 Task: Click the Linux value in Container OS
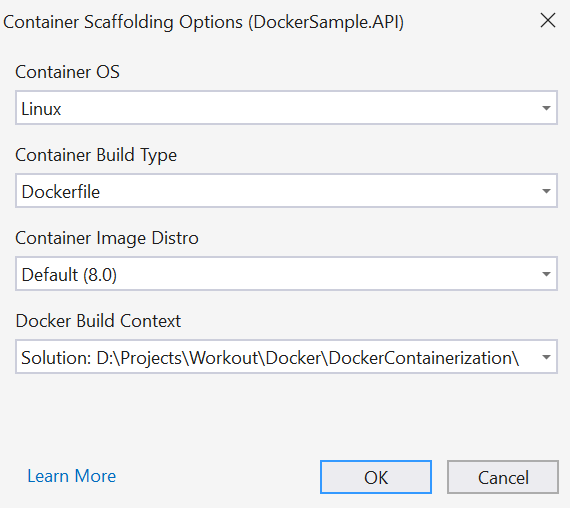[x=41, y=109]
